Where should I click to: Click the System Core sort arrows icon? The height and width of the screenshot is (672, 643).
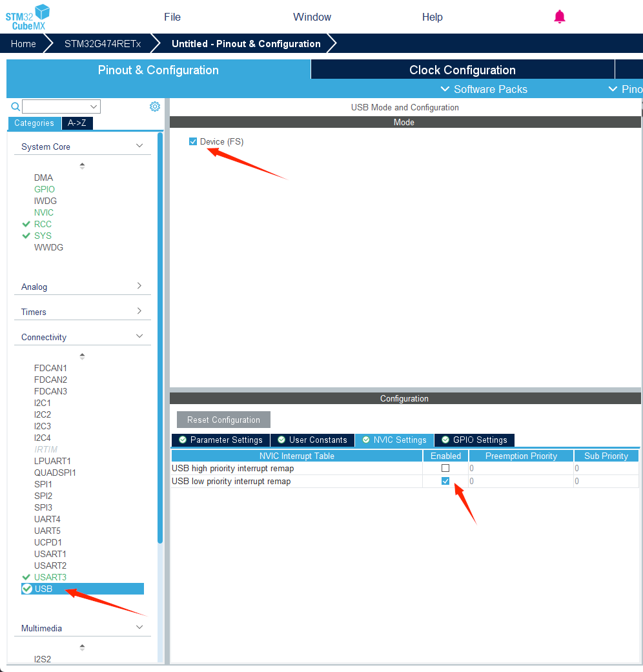[82, 166]
